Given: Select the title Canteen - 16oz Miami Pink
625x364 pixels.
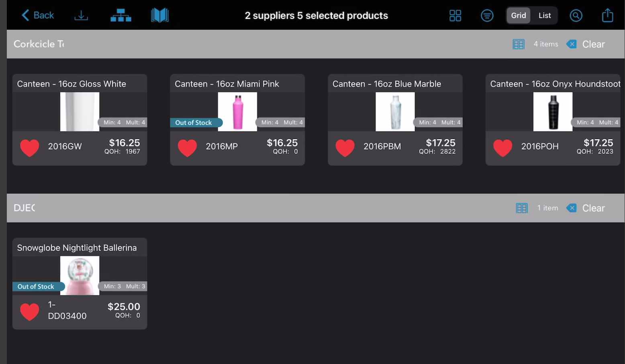Looking at the screenshot, I should pos(227,84).
